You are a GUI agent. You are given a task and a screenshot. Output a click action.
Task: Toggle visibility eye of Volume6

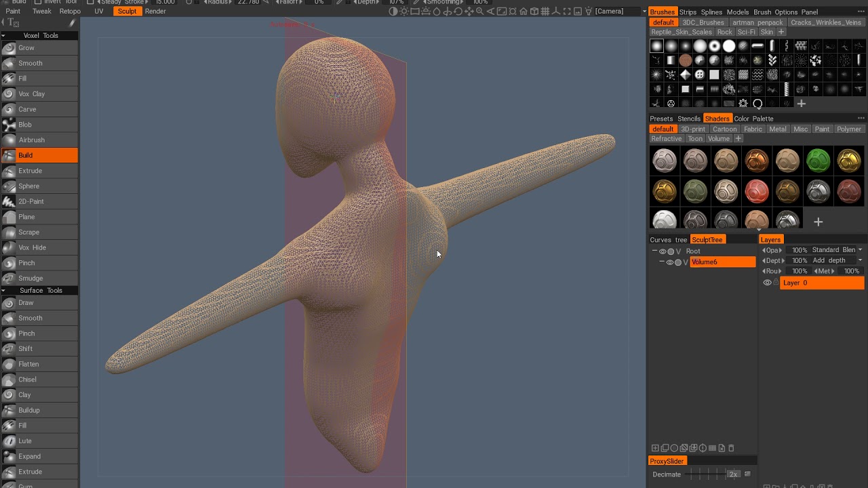[x=669, y=262]
